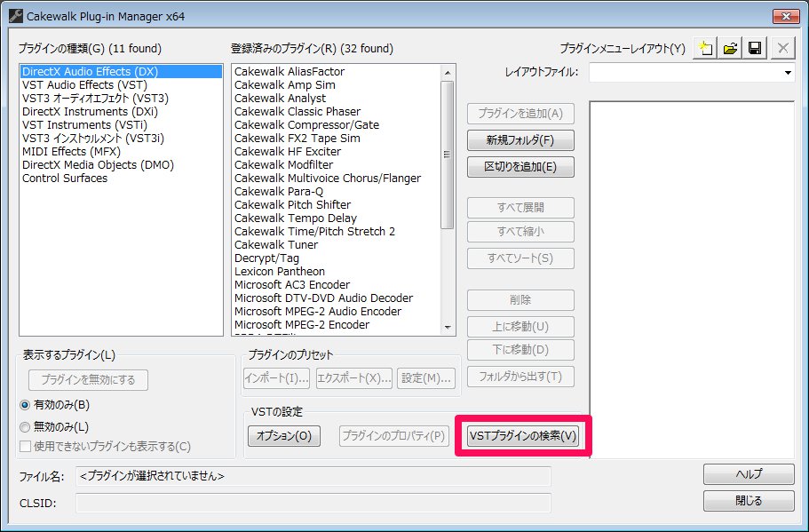Select Cakewalk Compressor/Gate plug-in
This screenshot has height=532, width=809.
337,125
